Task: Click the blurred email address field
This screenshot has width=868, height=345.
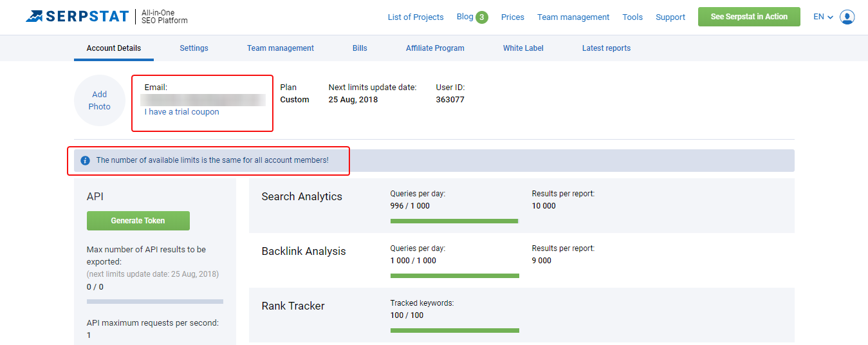Action: pyautogui.click(x=203, y=100)
